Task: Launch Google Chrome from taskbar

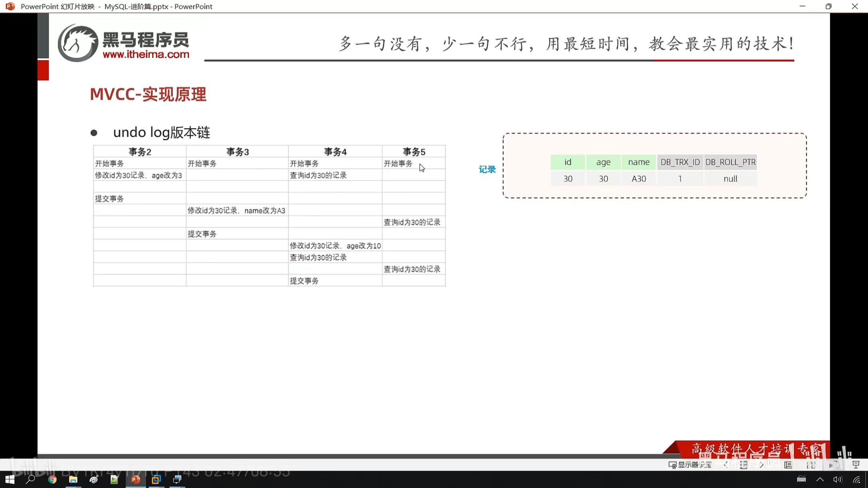Action: click(x=52, y=479)
